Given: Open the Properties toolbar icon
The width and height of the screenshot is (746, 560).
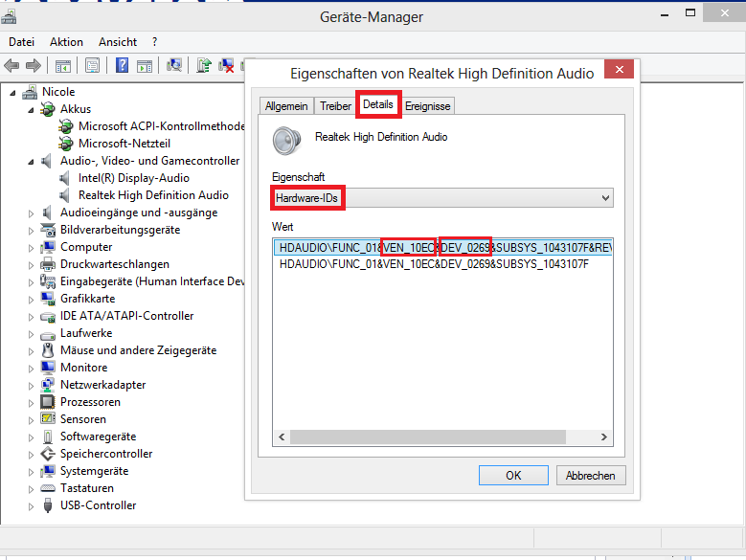Looking at the screenshot, I should pos(92,65).
